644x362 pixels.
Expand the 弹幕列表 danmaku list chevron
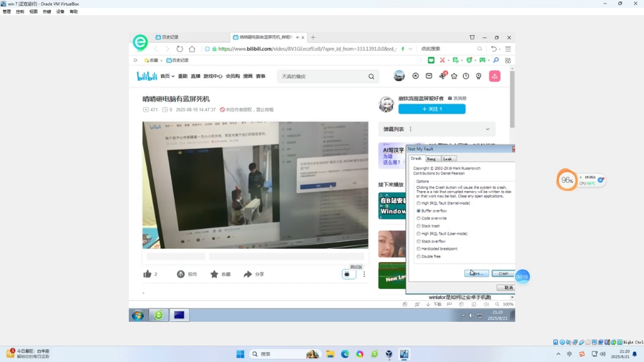(x=487, y=129)
